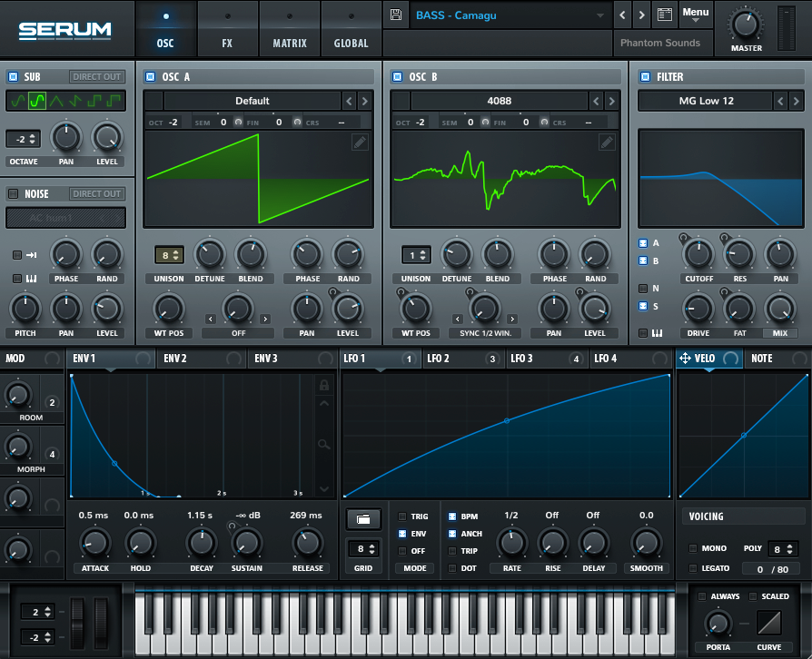Viewport: 812px width, 659px height.
Task: Open the MG Low 12 filter type dropdown
Action: [x=706, y=101]
